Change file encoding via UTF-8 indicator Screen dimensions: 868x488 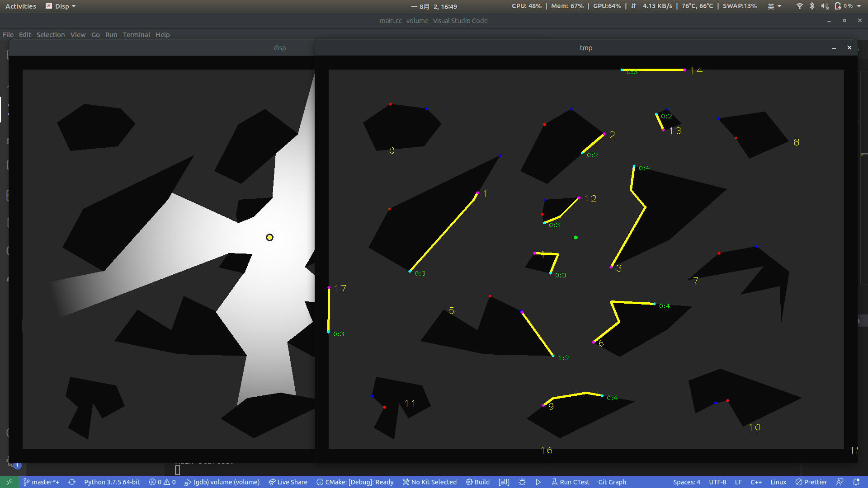tap(717, 482)
